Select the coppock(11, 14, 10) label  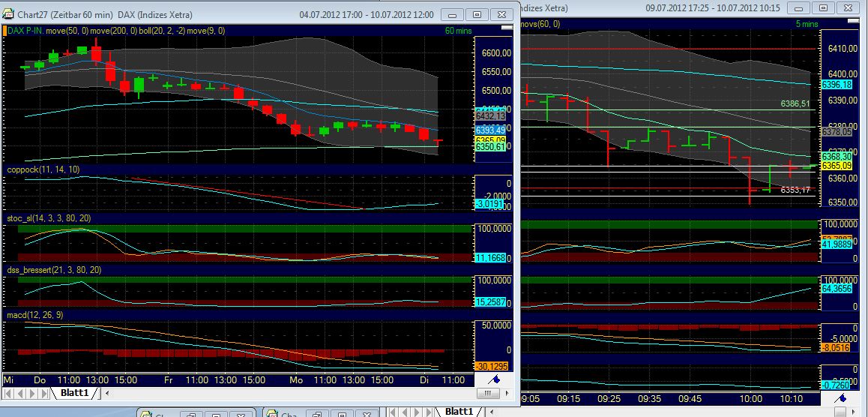(43, 169)
